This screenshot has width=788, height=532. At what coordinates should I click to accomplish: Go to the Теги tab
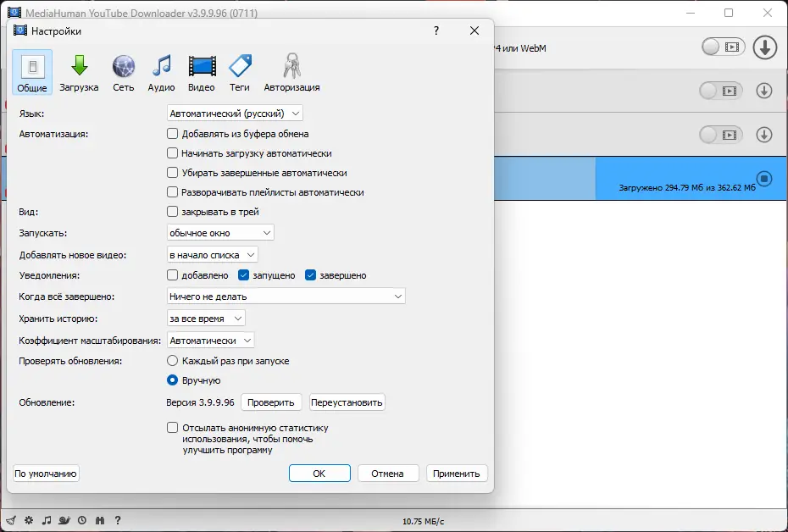coord(240,72)
